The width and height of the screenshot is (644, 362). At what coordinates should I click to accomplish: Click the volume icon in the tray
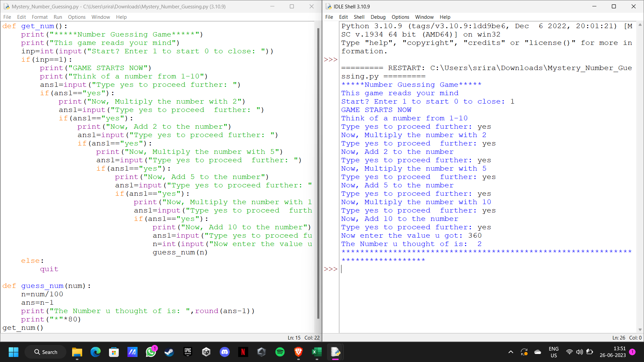[x=579, y=352]
